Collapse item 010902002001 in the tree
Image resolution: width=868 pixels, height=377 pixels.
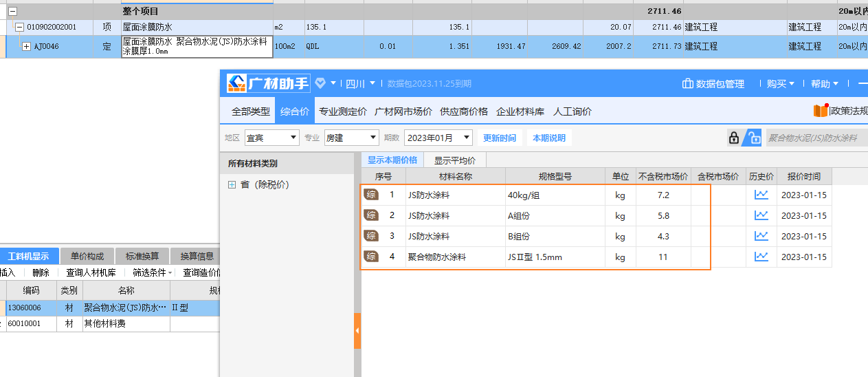pyautogui.click(x=20, y=28)
